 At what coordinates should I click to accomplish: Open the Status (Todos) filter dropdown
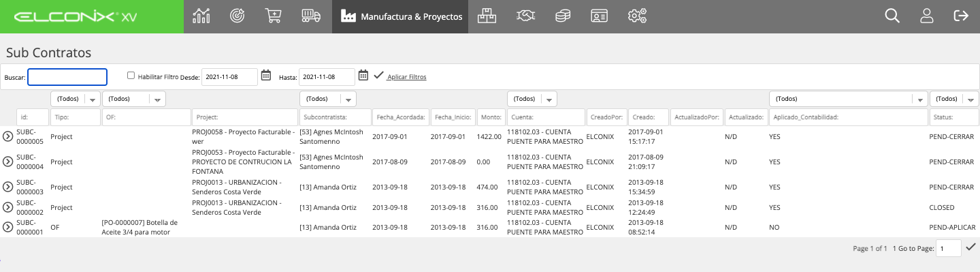coord(954,100)
